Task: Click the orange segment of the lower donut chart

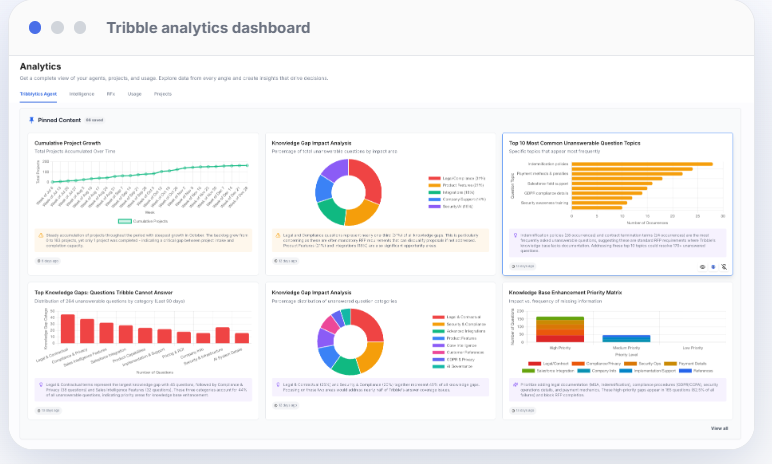Action: 372,356
